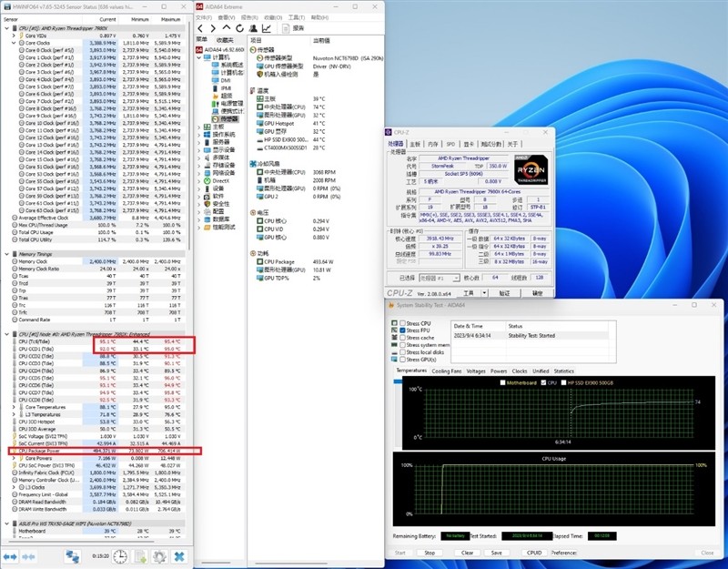
Task: Enable Stress system memory checkbox
Action: [x=402, y=345]
